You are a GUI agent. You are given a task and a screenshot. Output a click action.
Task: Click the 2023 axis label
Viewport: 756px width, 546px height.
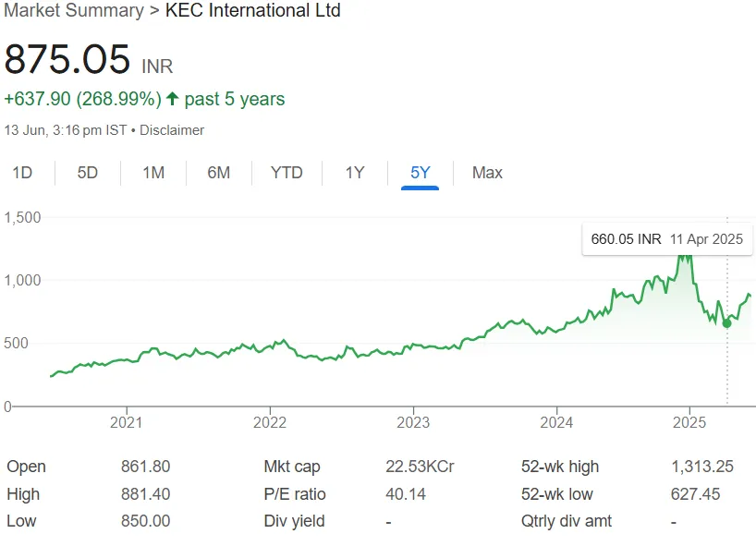pos(413,422)
